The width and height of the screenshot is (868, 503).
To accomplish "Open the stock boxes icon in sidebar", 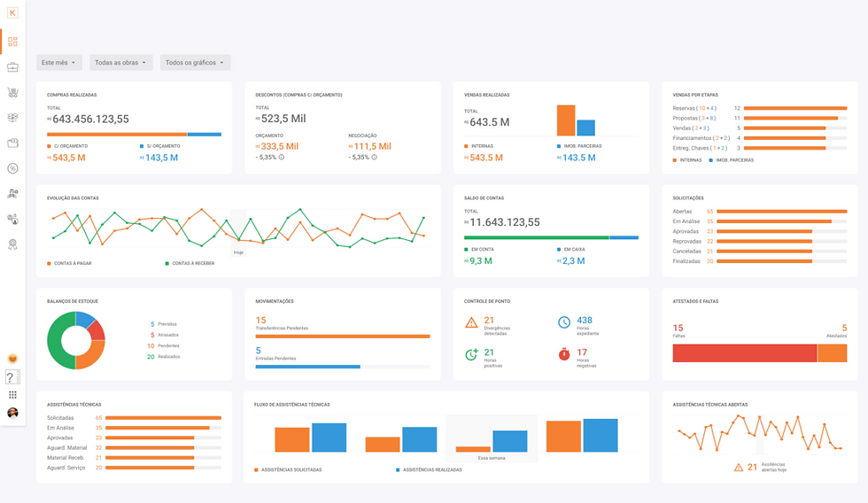I will [12, 117].
